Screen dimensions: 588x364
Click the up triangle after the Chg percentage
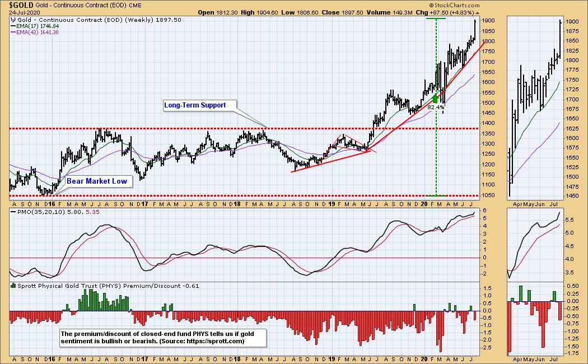coord(477,12)
